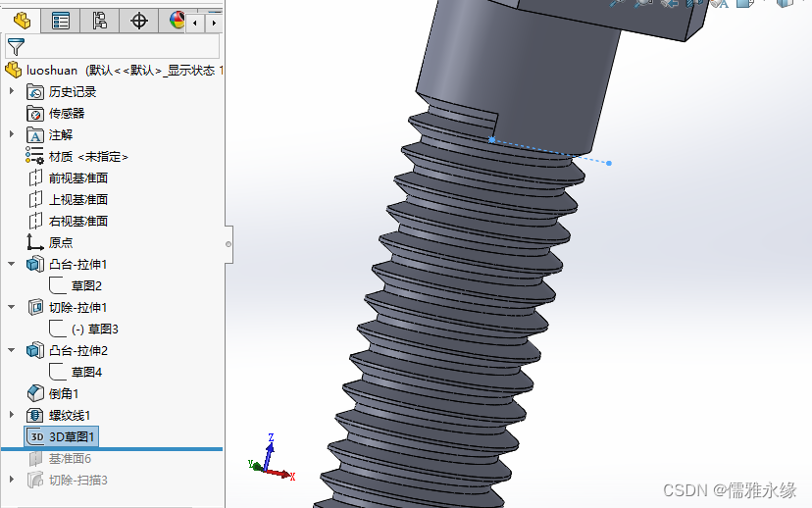Click the yellow part icon beside luoshuan
This screenshot has height=508, width=812.
[x=14, y=70]
